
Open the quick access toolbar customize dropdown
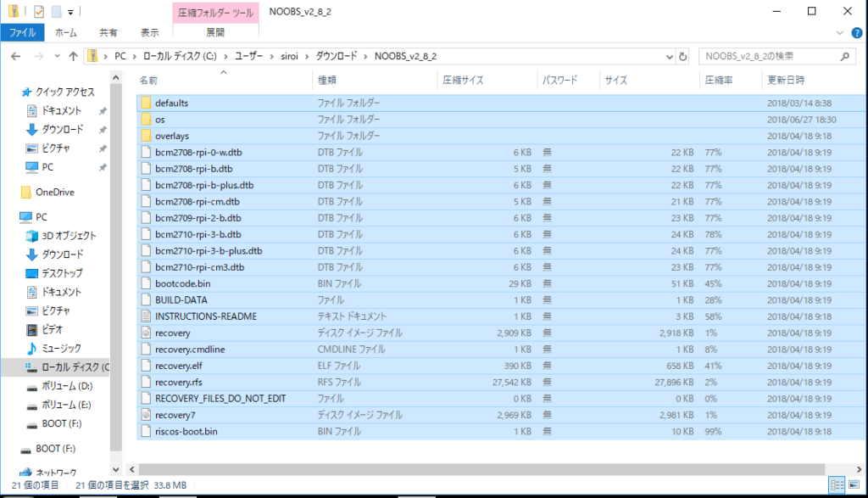[70, 12]
